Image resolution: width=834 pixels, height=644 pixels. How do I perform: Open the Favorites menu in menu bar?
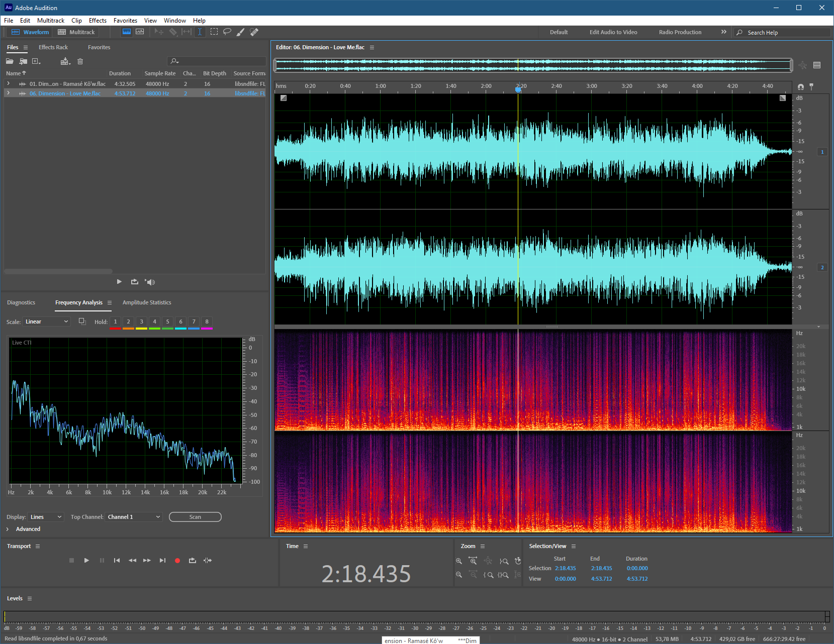(x=125, y=21)
